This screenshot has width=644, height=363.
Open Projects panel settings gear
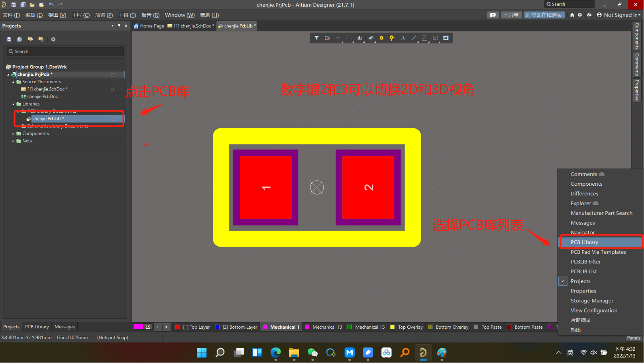(53, 39)
